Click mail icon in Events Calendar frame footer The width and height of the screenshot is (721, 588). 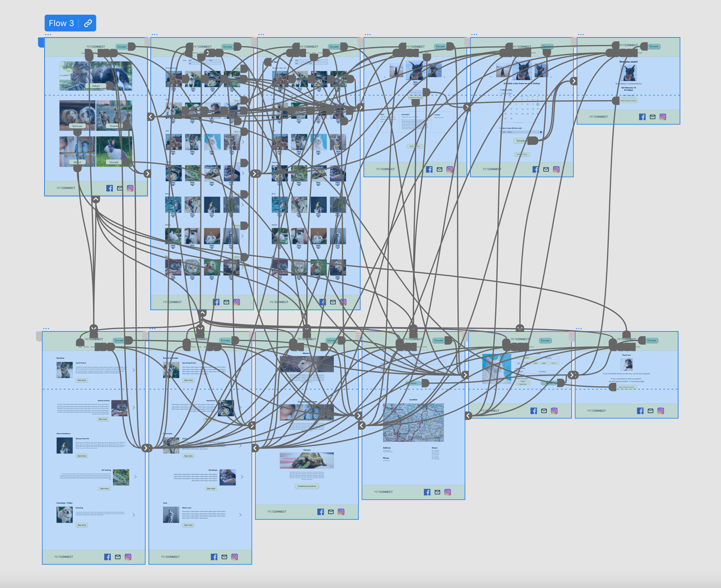pos(224,557)
